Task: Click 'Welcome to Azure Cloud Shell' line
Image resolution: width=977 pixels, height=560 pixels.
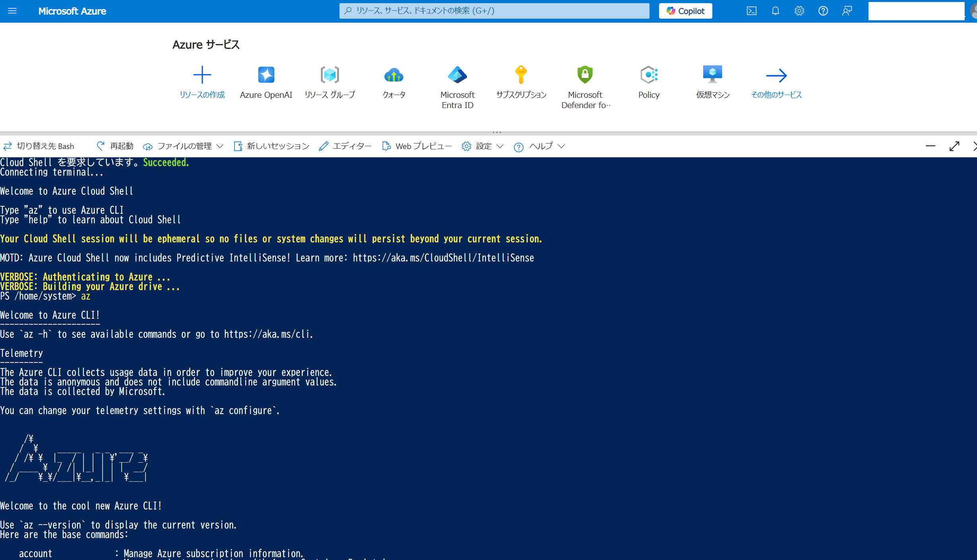Action: pos(67,191)
